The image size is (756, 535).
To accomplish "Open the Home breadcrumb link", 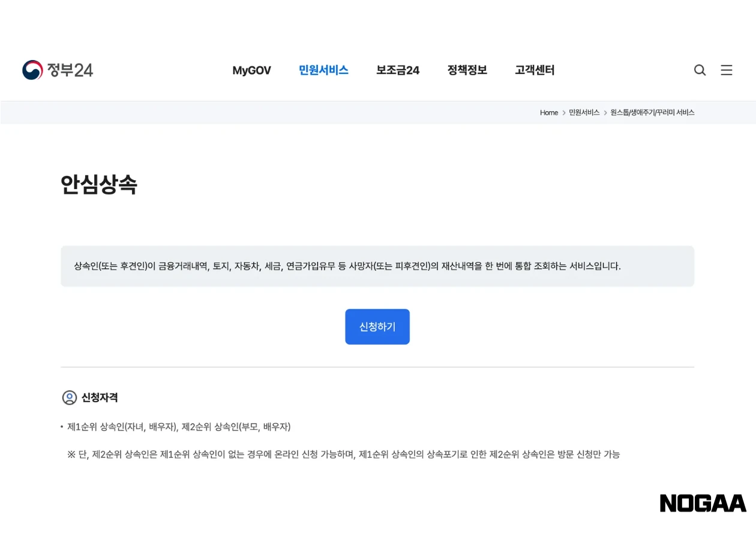I will point(548,112).
